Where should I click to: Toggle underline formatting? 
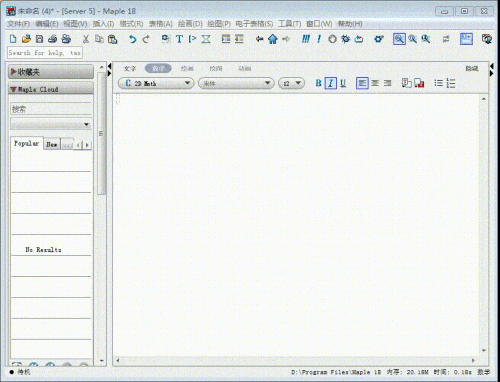(343, 83)
